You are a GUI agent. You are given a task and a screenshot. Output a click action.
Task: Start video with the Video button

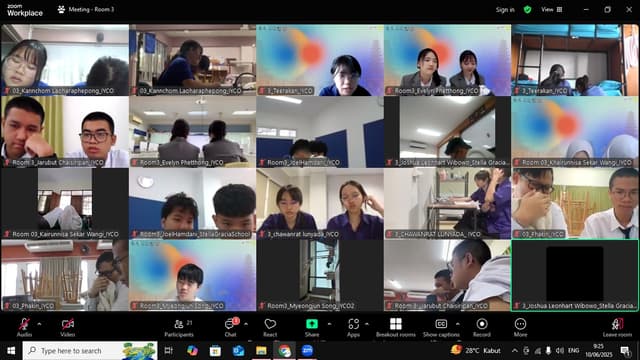tap(68, 327)
